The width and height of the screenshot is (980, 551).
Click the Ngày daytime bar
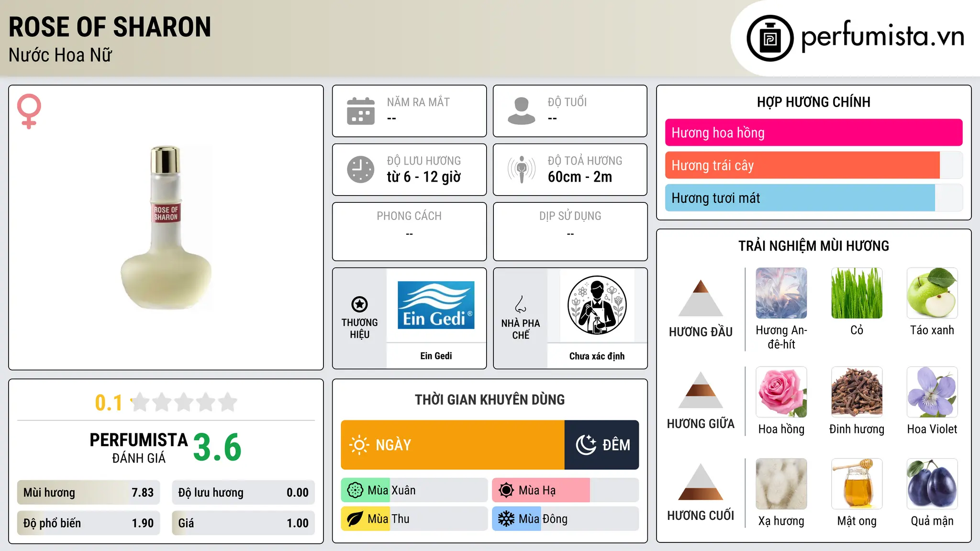[453, 445]
